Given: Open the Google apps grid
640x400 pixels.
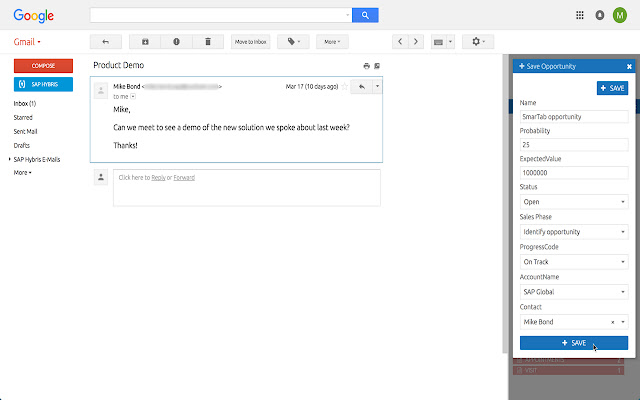Looking at the screenshot, I should point(580,16).
